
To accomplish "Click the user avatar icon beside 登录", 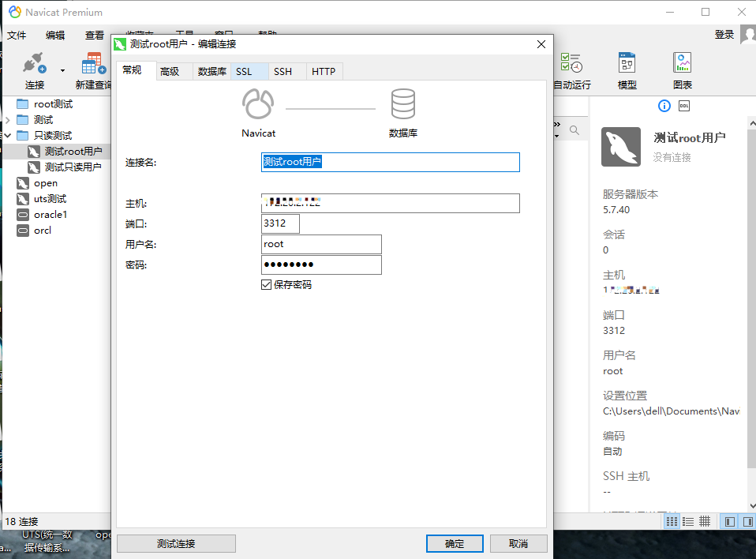I will click(748, 35).
